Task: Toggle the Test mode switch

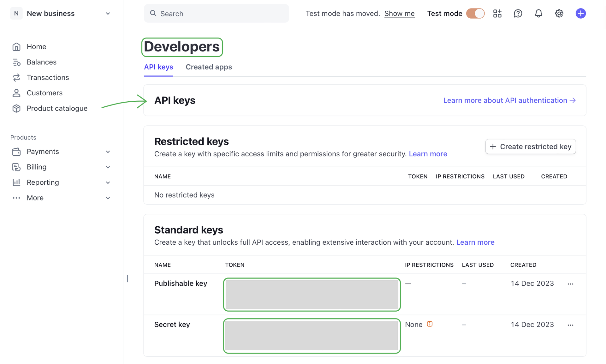Action: tap(475, 13)
